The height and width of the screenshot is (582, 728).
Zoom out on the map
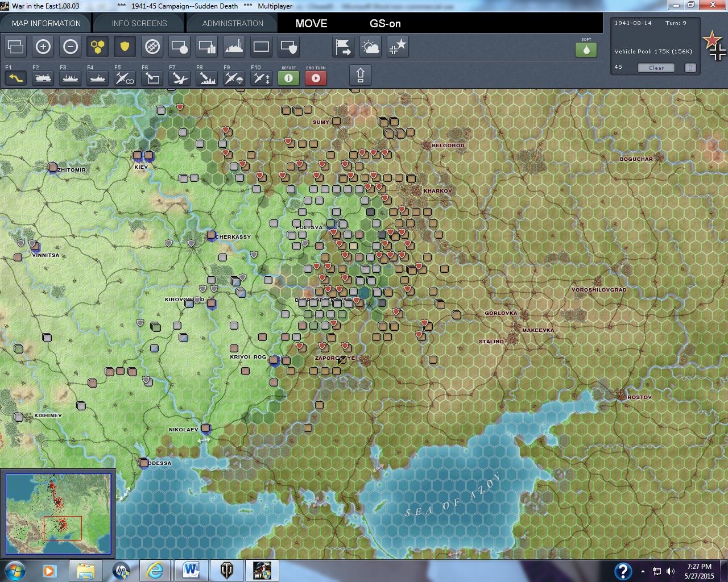pos(71,47)
